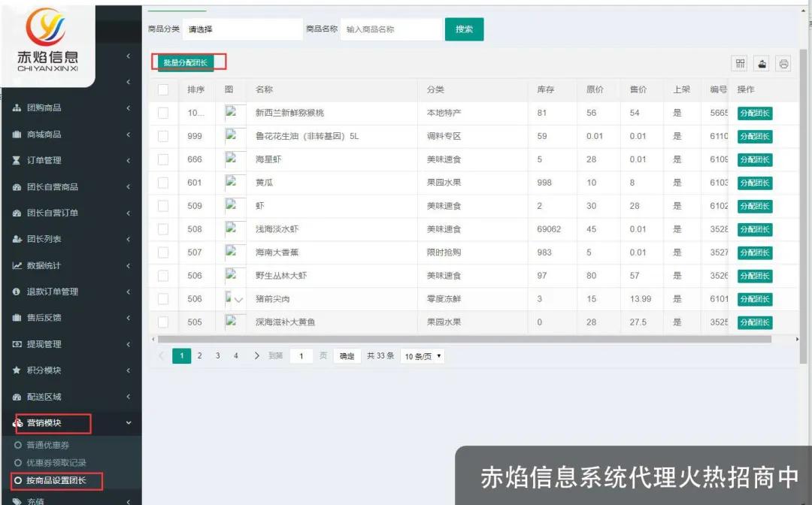Click the 商品名称 input field
Image resolution: width=812 pixels, height=505 pixels.
click(x=392, y=29)
